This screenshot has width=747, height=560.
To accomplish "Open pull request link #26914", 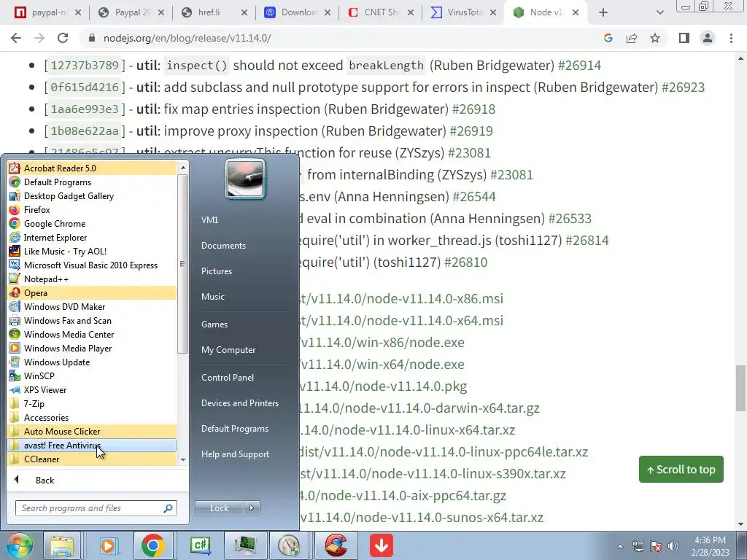I will pyautogui.click(x=579, y=65).
